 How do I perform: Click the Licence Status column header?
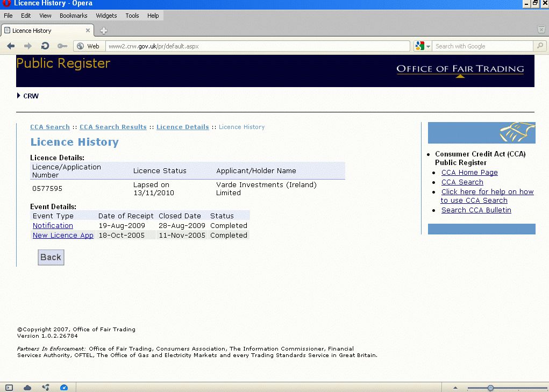pyautogui.click(x=160, y=171)
